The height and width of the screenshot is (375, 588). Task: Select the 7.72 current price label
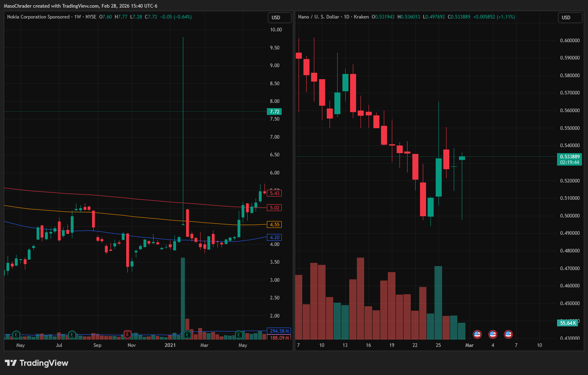click(275, 112)
